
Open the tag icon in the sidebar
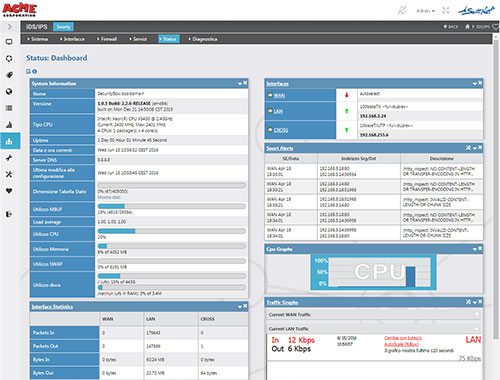[9, 75]
